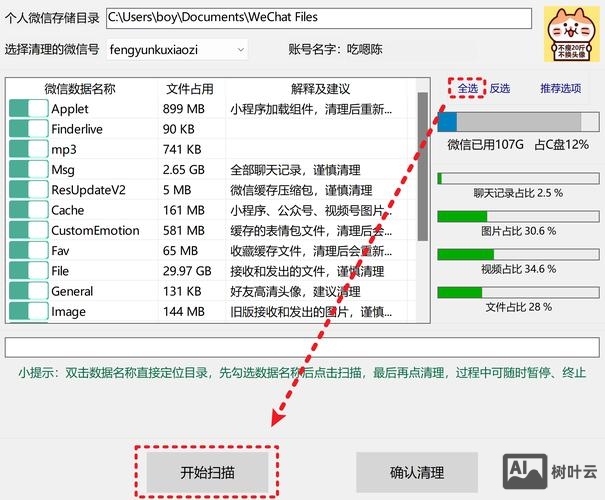Viewport: 605px width, 500px height.
Task: Toggle the Applet switch
Action: coord(29,108)
